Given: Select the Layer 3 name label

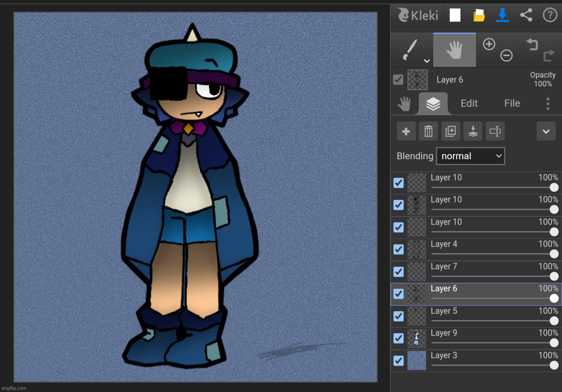Looking at the screenshot, I should [x=444, y=356].
